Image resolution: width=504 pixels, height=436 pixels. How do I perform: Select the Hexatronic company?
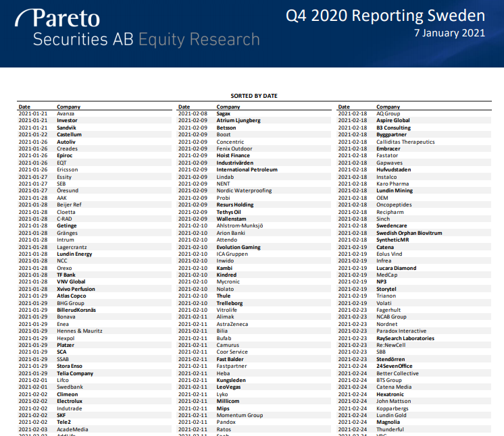(x=390, y=394)
